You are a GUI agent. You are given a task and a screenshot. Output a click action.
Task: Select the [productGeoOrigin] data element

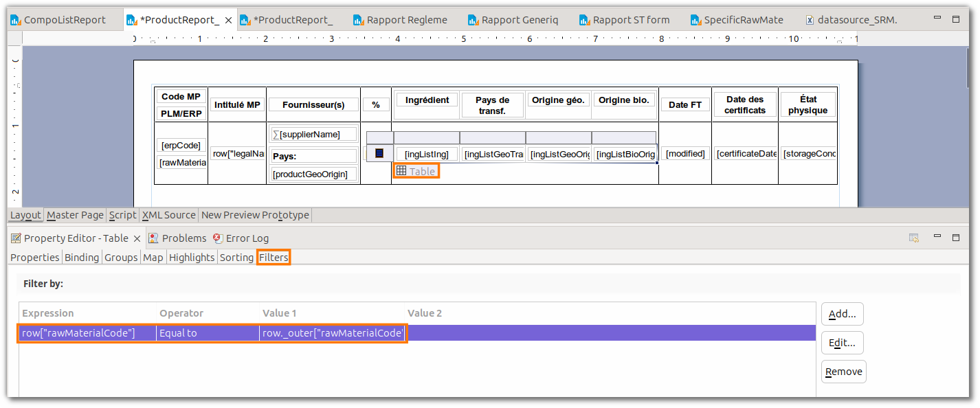314,174
